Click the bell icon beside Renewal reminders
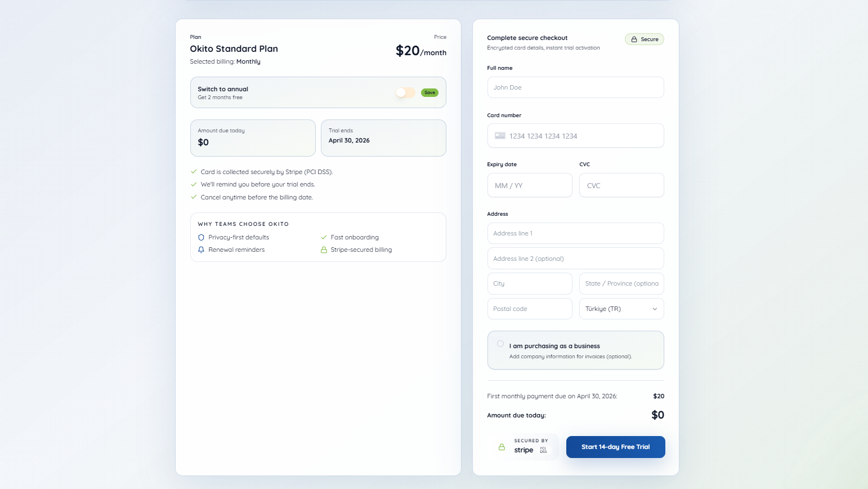 (x=201, y=250)
